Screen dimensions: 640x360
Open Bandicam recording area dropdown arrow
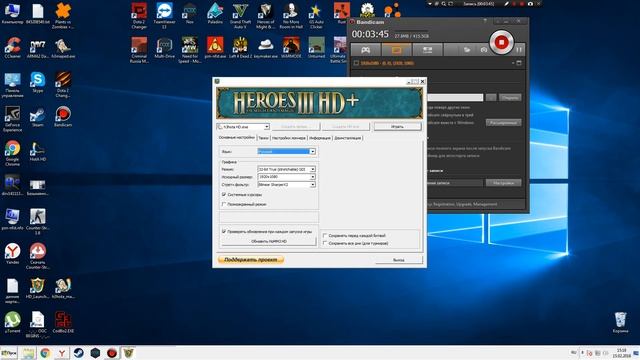click(x=513, y=63)
